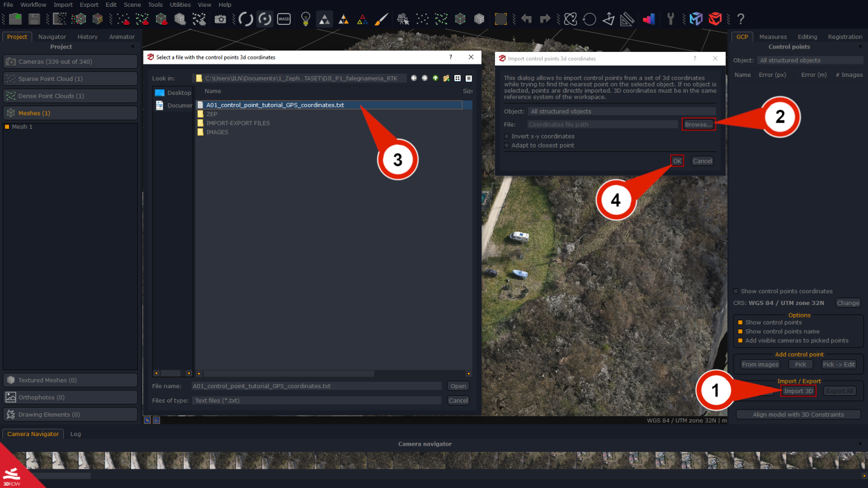Launch 3DF Masquerade from the toolbar

tap(696, 19)
